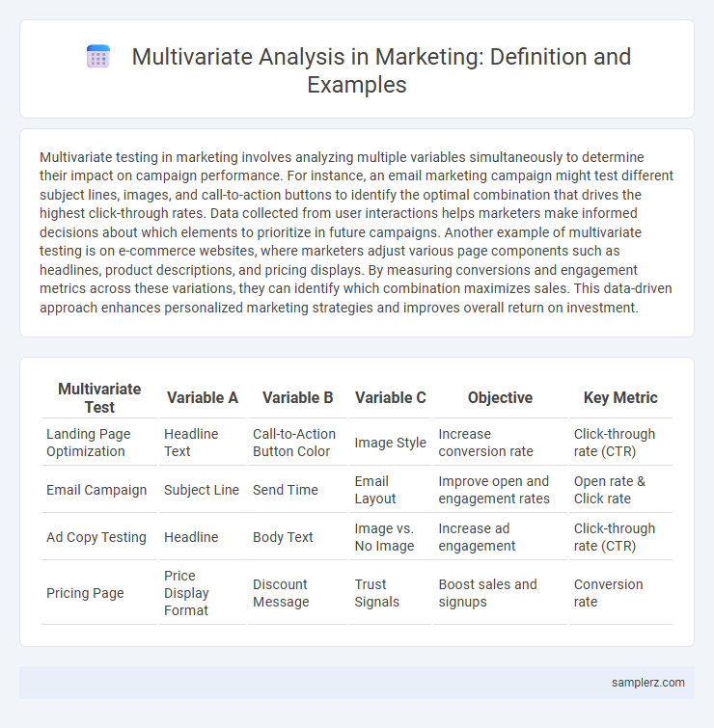Select the 'Price Display Format' cell
The width and height of the screenshot is (714, 728).
(203, 592)
